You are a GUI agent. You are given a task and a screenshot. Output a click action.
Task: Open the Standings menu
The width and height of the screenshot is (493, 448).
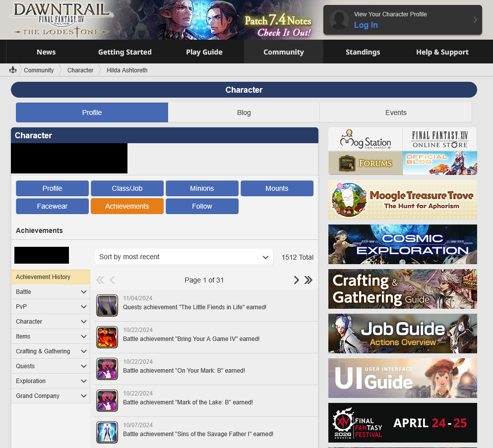363,52
